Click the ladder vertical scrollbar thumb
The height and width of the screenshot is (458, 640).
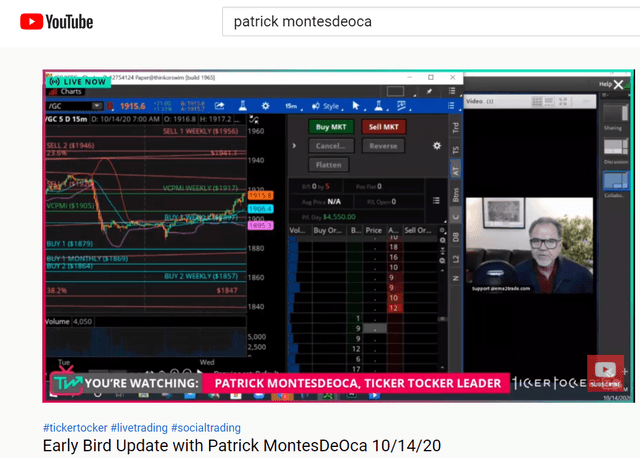442,319
